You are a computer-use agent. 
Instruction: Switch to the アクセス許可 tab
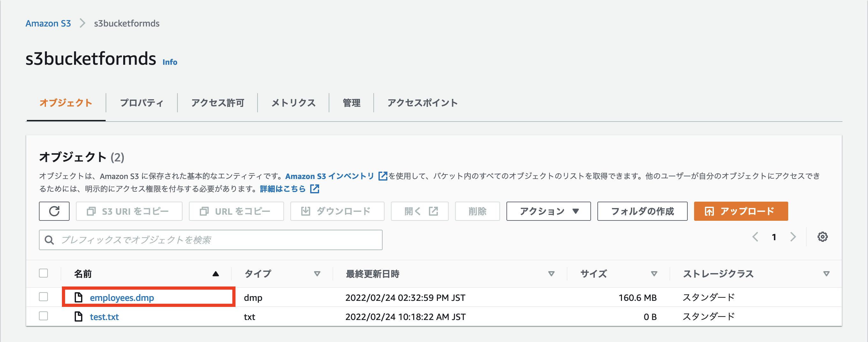click(x=218, y=103)
